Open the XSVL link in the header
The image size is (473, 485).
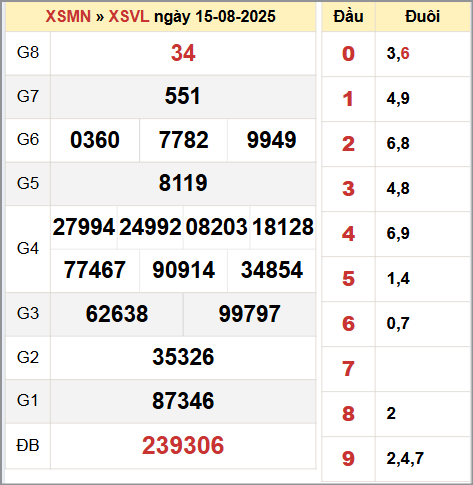point(129,16)
